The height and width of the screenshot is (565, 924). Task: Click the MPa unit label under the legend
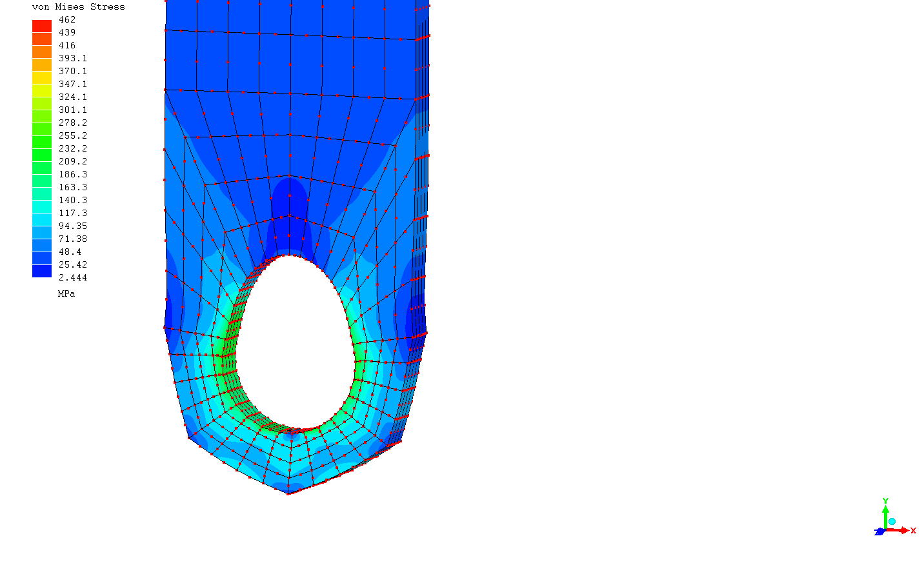click(x=66, y=293)
